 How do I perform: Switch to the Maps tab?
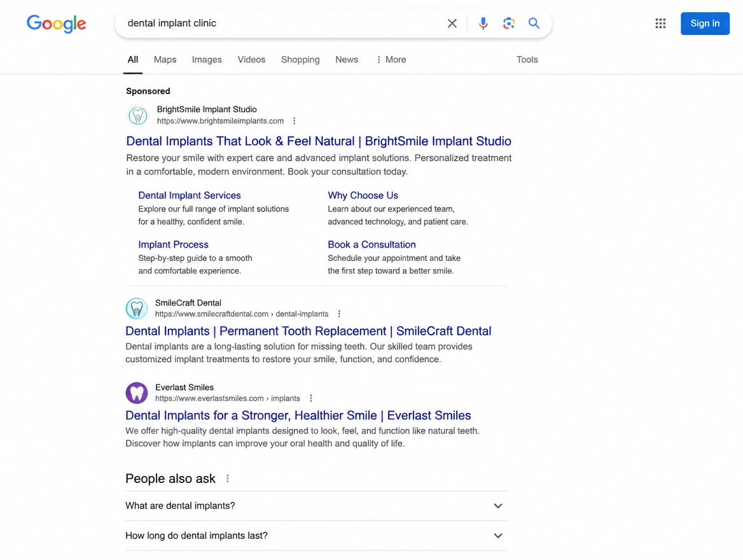(165, 60)
